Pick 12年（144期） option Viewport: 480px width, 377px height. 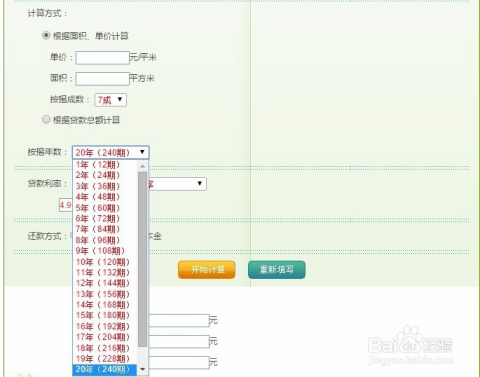click(x=105, y=283)
